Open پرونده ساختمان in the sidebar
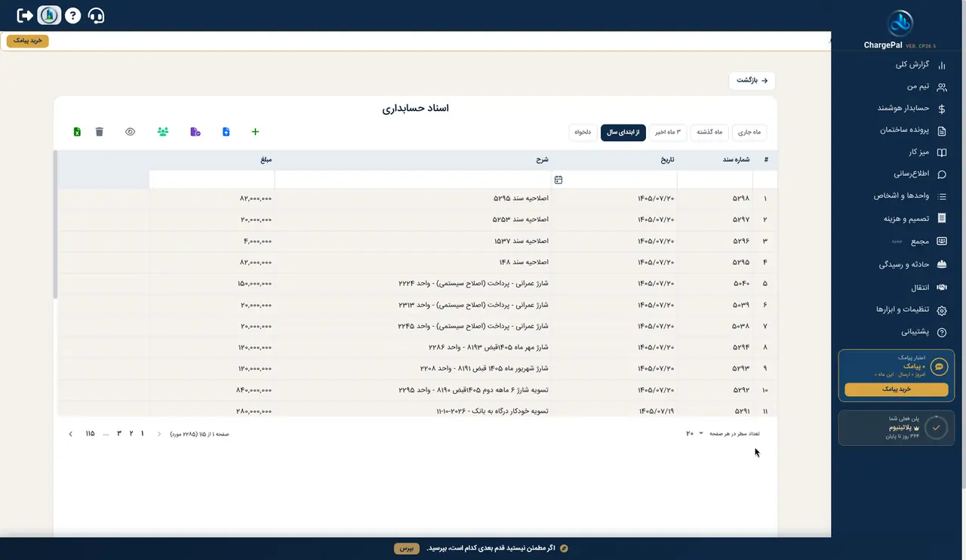The height and width of the screenshot is (560, 966). click(x=904, y=131)
